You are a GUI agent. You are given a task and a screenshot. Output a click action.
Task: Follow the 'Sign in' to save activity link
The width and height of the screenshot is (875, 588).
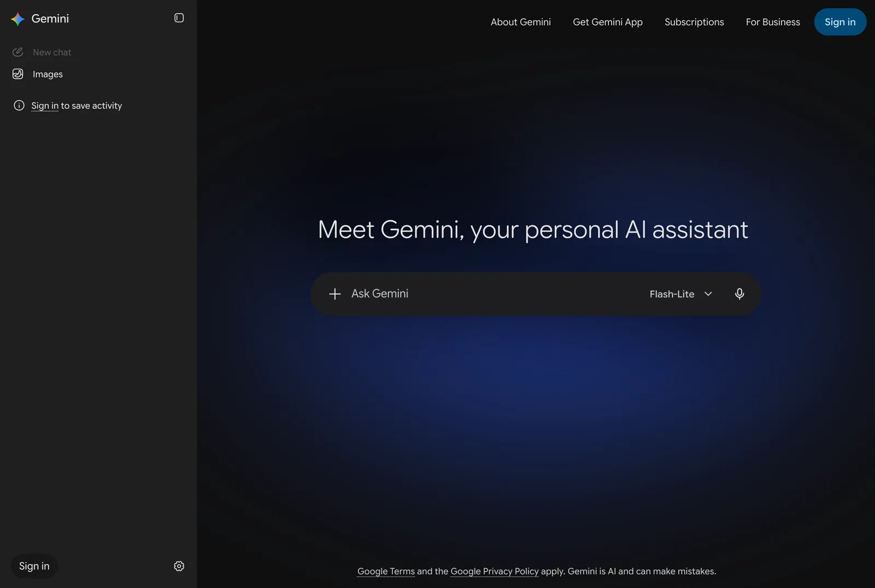tap(45, 106)
